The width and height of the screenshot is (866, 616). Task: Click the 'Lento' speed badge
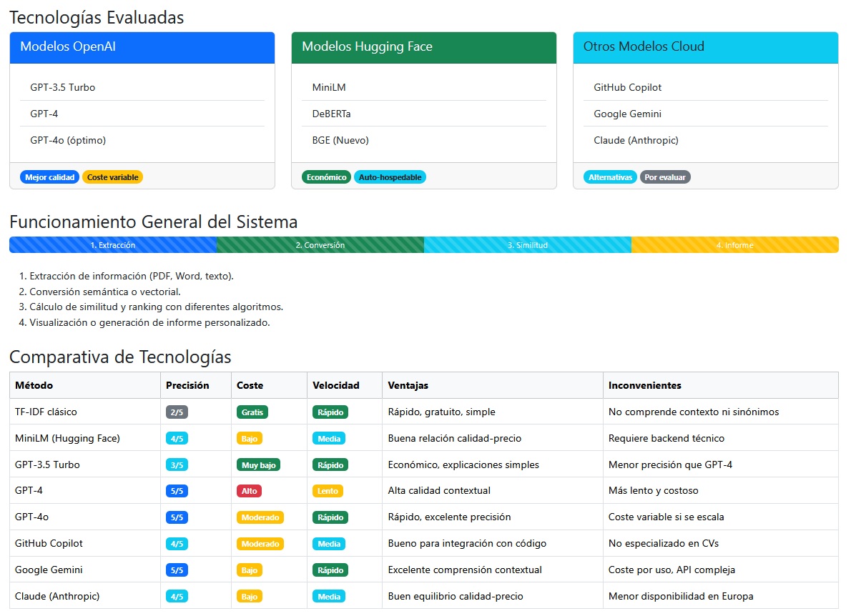pyautogui.click(x=328, y=491)
